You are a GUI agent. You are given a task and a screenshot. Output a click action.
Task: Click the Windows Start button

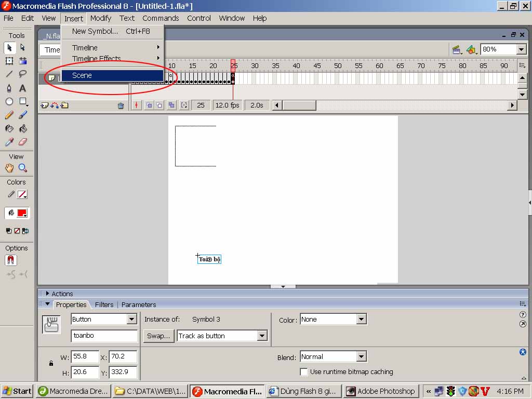17,391
